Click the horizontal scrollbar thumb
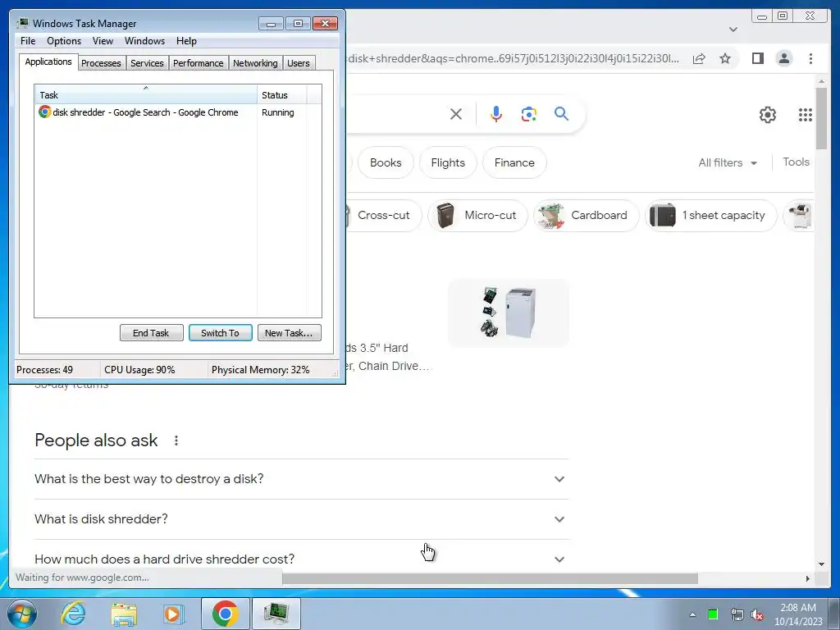Screen dimensions: 840x630 click(490, 578)
